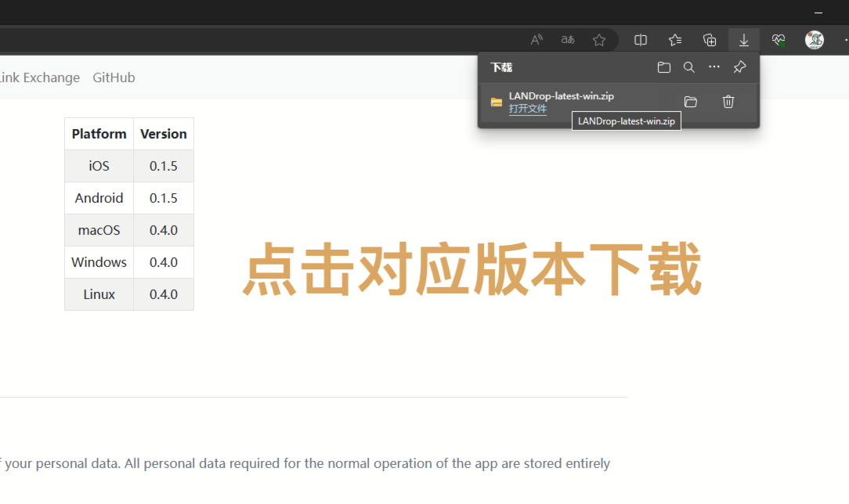Open the Link Exchange nav item
Image resolution: width=849 pixels, height=504 pixels.
tap(39, 77)
